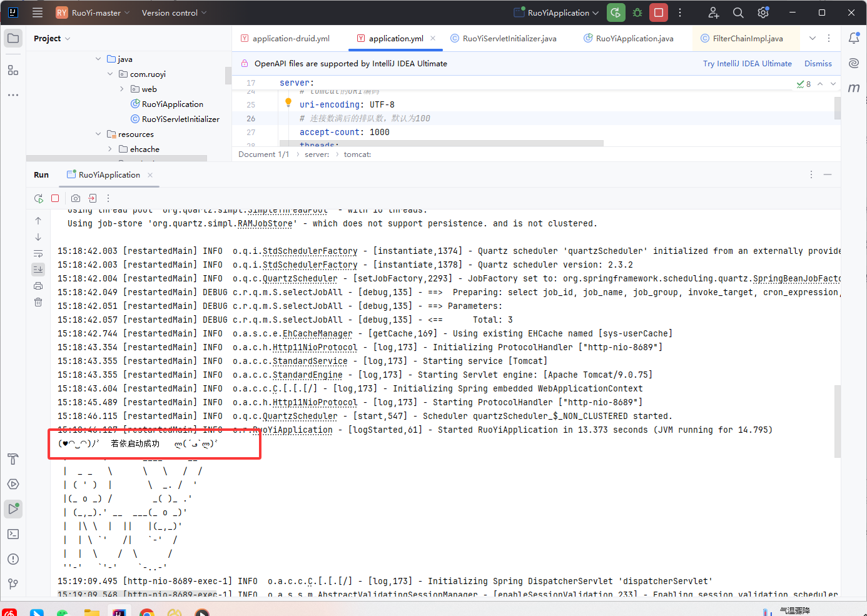The image size is (867, 616).
Task: Click the editor horizontal scrollbar
Action: tap(442, 143)
